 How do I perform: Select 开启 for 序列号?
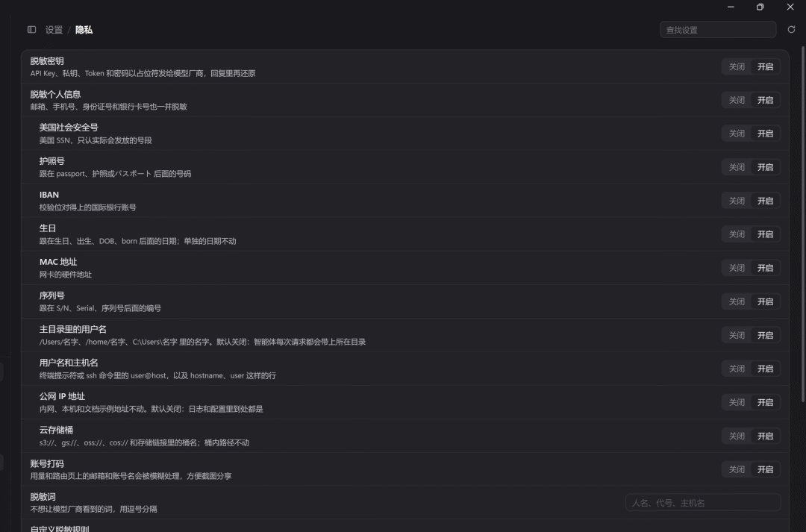[766, 301]
